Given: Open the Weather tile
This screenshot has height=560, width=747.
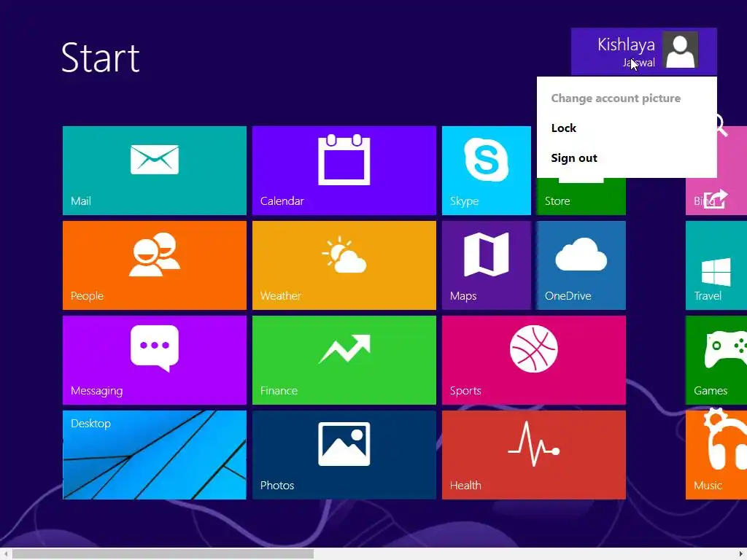Looking at the screenshot, I should [x=344, y=265].
